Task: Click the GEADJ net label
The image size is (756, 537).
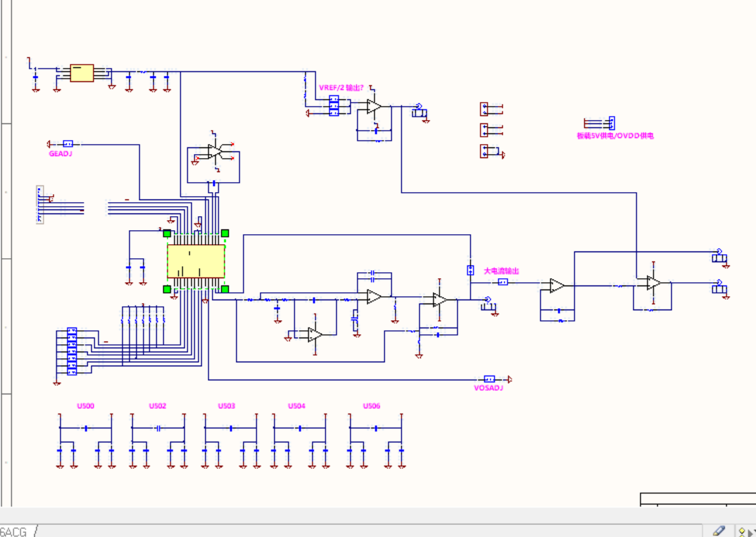Action: 60,153
